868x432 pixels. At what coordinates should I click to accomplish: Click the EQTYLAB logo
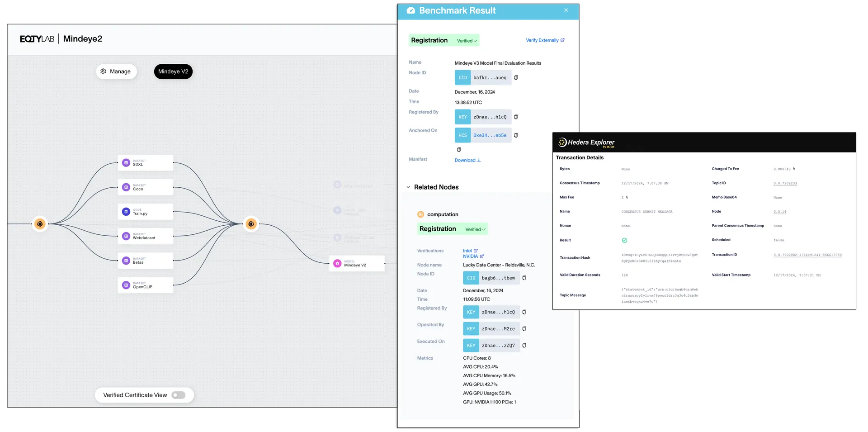tap(37, 39)
